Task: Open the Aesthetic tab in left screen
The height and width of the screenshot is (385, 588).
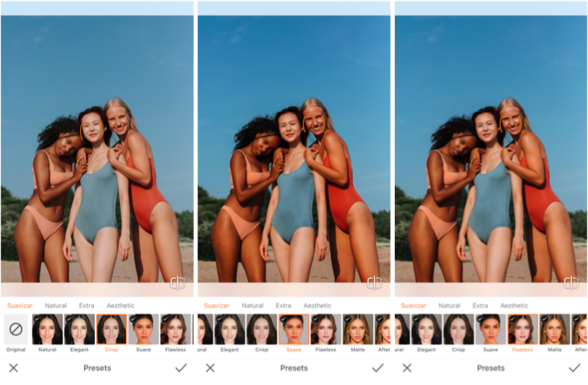Action: pyautogui.click(x=120, y=306)
